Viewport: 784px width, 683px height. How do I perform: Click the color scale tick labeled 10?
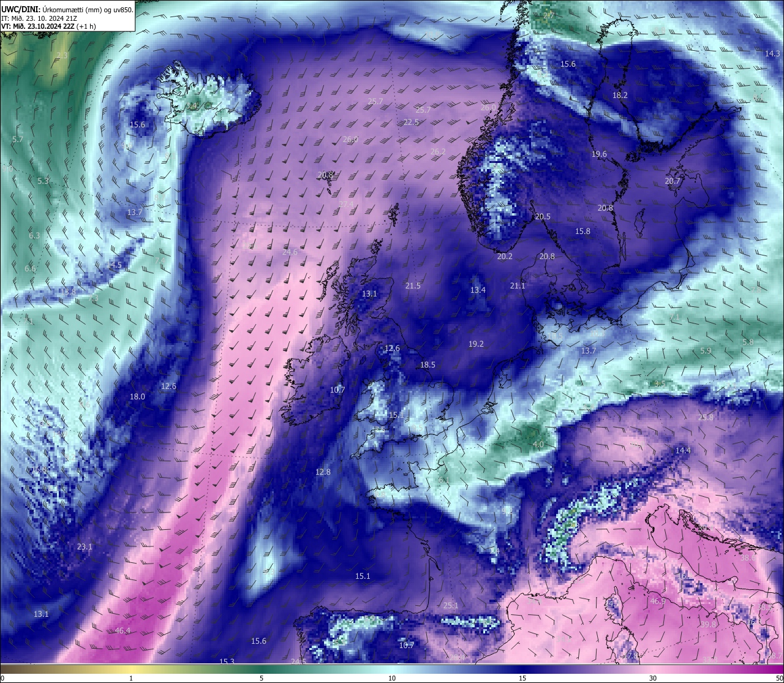[x=391, y=677]
